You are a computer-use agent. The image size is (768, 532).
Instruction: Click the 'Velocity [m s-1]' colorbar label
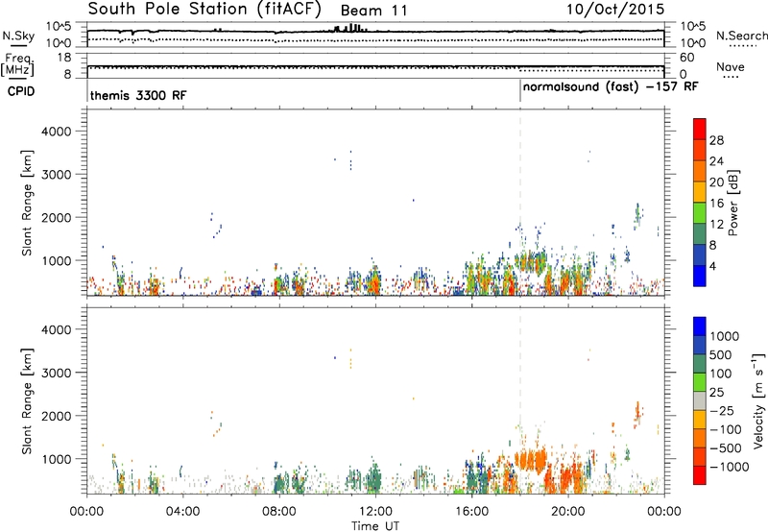click(759, 400)
